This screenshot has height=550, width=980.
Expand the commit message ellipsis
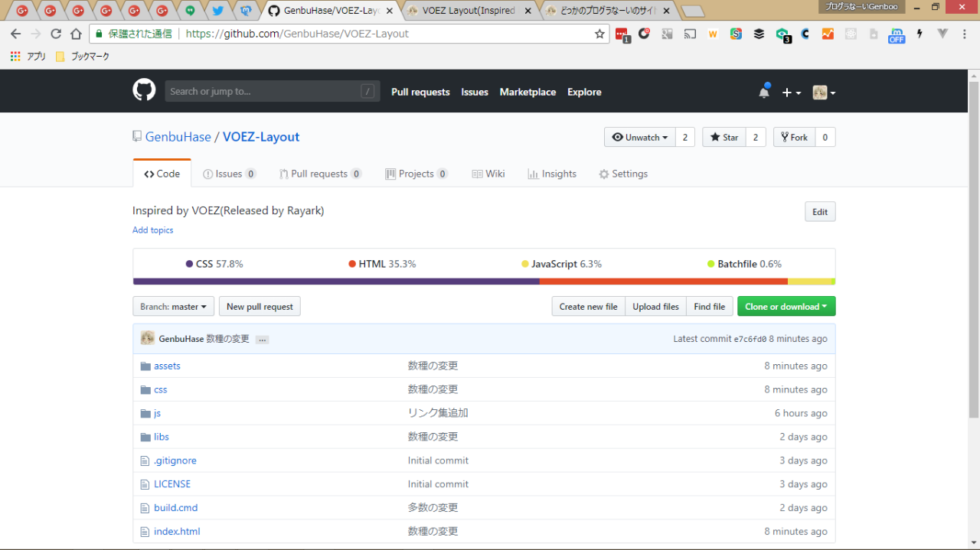click(262, 339)
